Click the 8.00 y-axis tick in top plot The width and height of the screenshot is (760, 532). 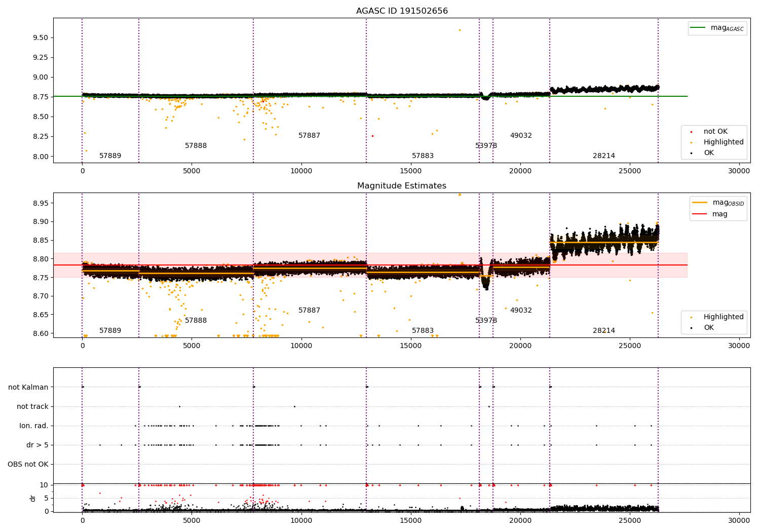[41, 157]
